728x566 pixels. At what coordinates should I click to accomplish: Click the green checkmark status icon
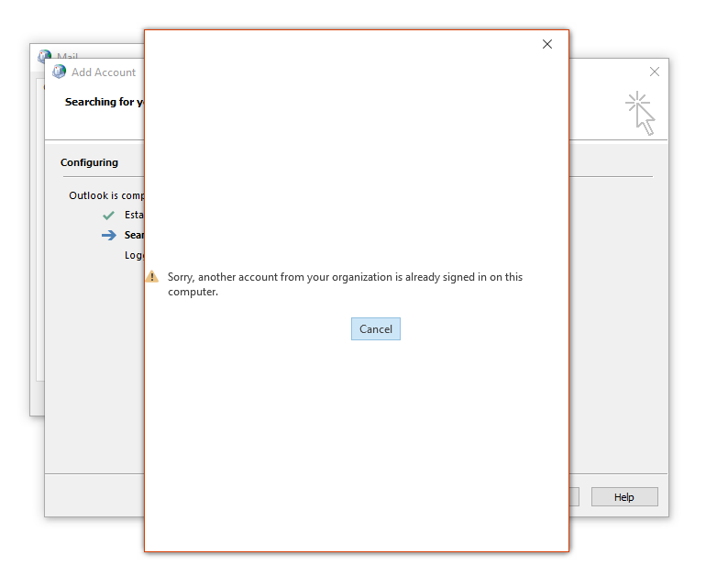point(108,216)
